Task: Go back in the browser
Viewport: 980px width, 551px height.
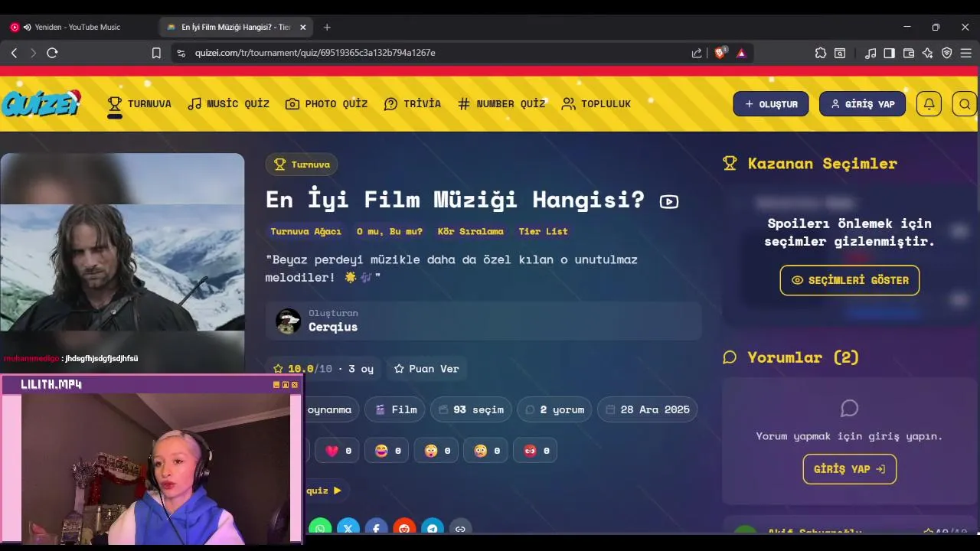Action: [x=14, y=53]
